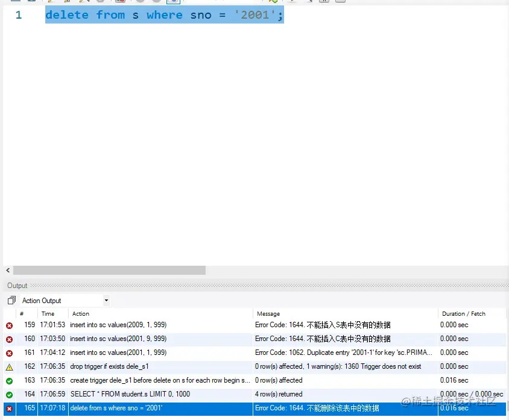The height and width of the screenshot is (420, 509).
Task: Click the 'Message' column header
Action: pyautogui.click(x=268, y=313)
